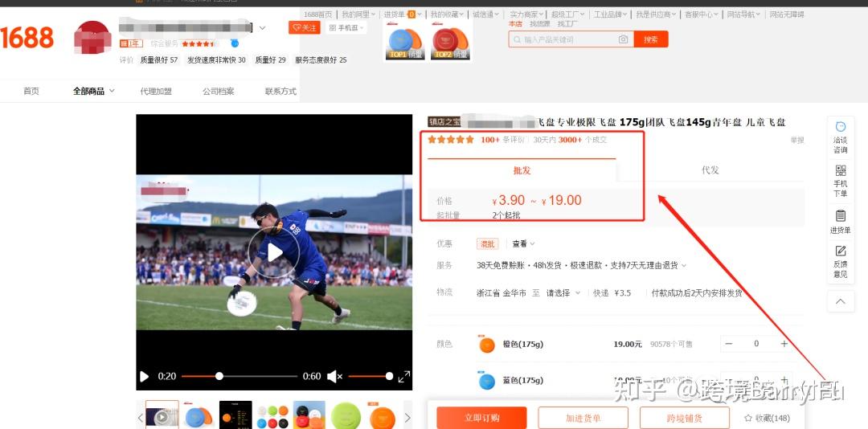Open the 首页 shop nav item
Viewport: 868px width, 429px height.
[31, 92]
